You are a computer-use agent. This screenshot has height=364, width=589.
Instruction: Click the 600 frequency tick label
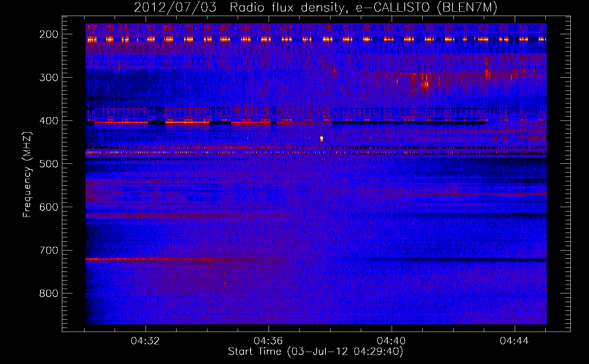tap(49, 207)
